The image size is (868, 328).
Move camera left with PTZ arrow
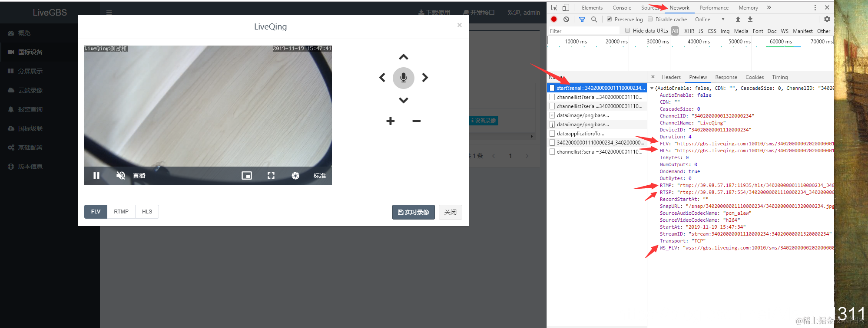(x=382, y=78)
